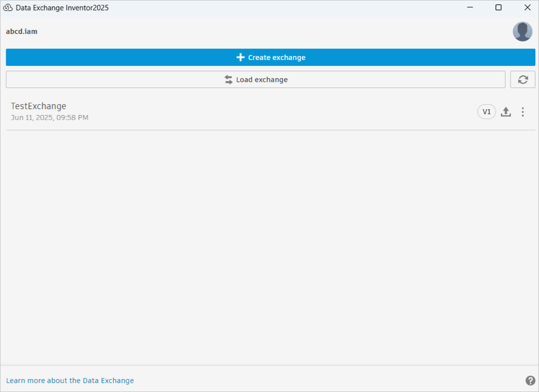Viewport: 539px width, 392px height.
Task: Open the Load exchange option
Action: [255, 79]
